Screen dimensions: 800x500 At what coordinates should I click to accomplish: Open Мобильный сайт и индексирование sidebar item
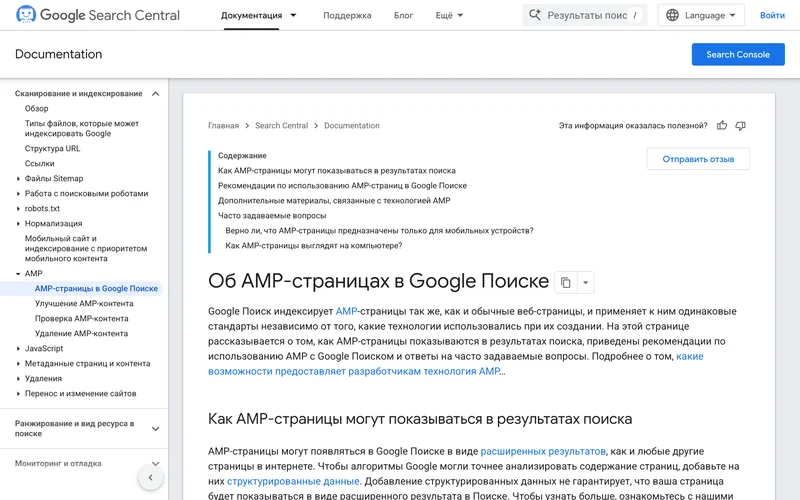pyautogui.click(x=86, y=248)
